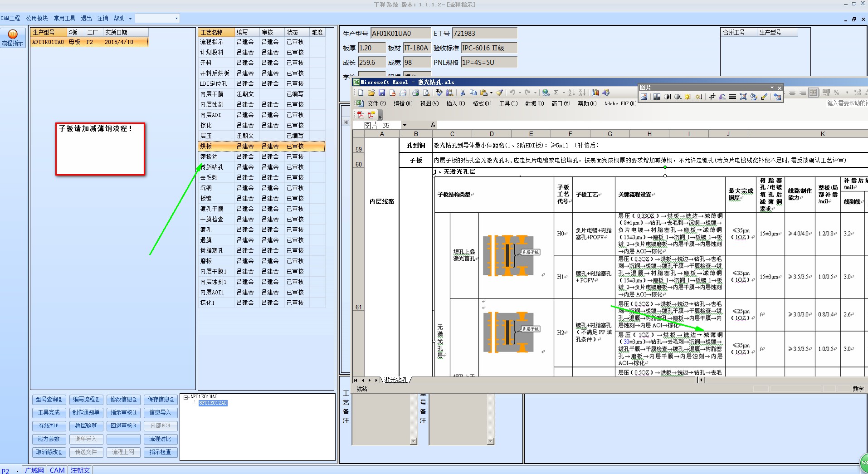Run Excel spelling check icon
Viewport: 868px width, 474px height.
439,93
